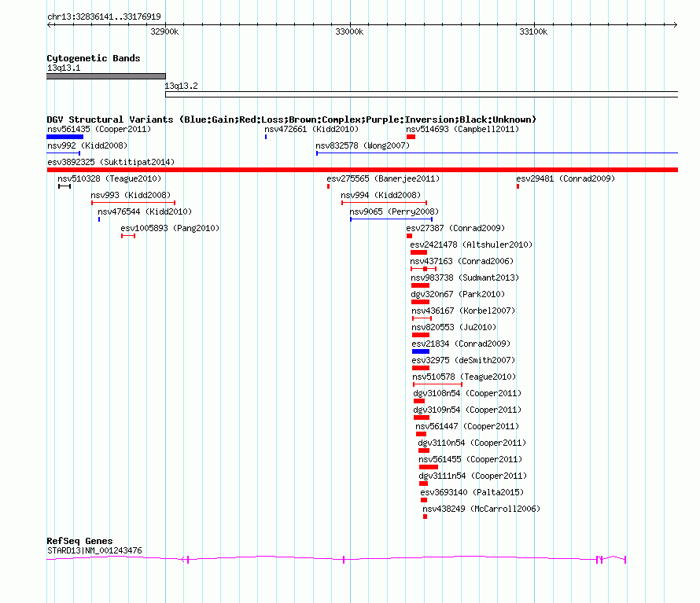This screenshot has width=700, height=603.
Task: Click the RefSeq Genes track title
Action: pyautogui.click(x=79, y=541)
